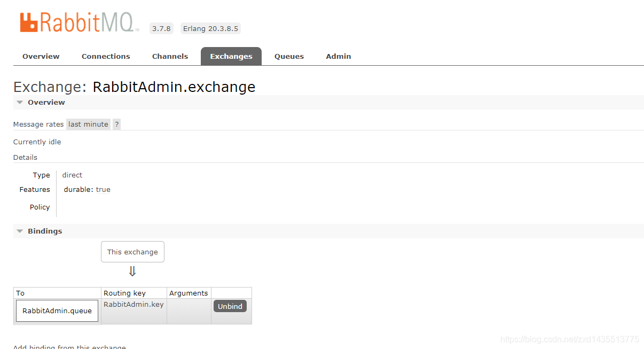644x349 pixels.
Task: Click the exchange type value 'direct'
Action: [72, 175]
